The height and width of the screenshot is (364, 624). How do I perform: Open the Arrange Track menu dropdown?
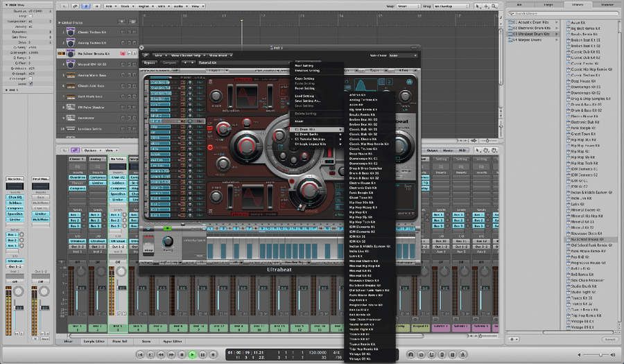point(127,6)
